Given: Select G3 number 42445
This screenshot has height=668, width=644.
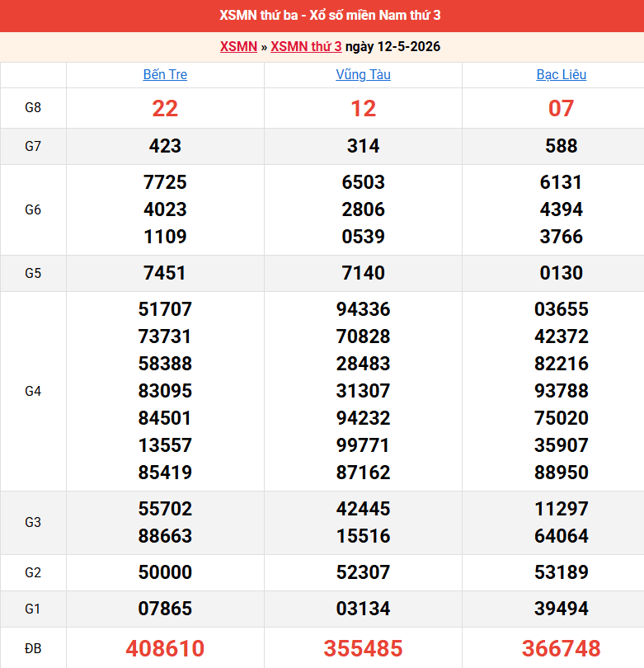Looking at the screenshot, I should click(363, 509).
